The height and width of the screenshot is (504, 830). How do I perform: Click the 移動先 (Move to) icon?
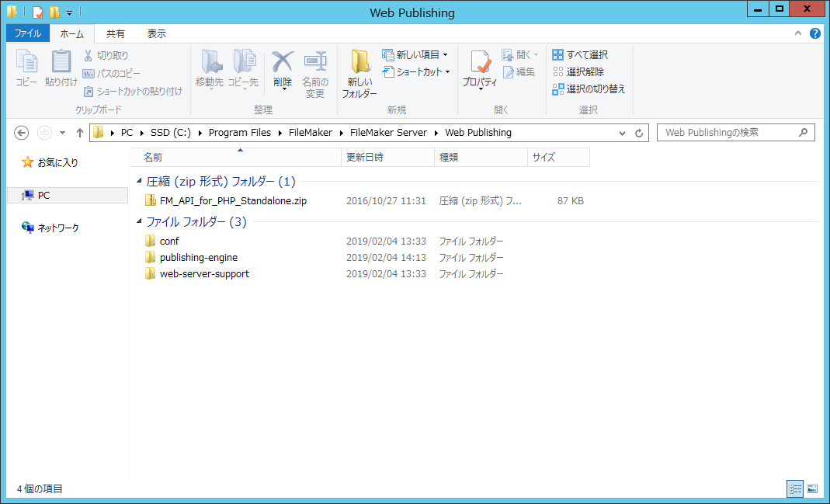click(212, 62)
